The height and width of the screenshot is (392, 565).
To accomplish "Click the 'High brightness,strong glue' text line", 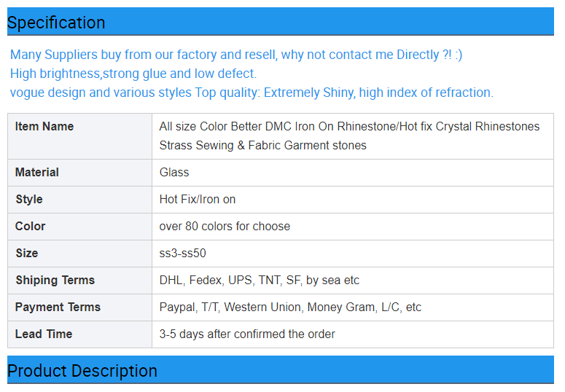I will [x=133, y=74].
